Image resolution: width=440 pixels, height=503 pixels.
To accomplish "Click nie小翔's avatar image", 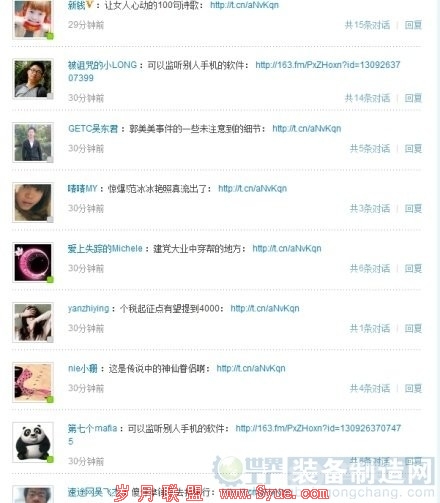I will (33, 382).
